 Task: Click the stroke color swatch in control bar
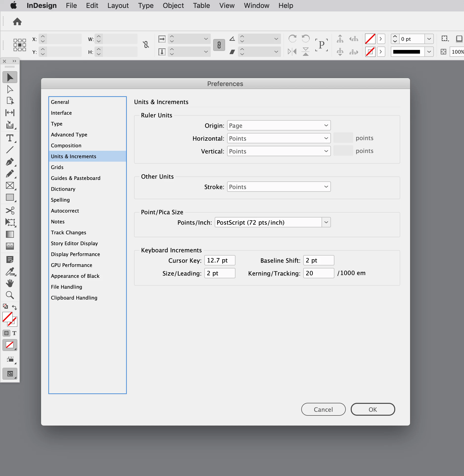[x=370, y=52]
